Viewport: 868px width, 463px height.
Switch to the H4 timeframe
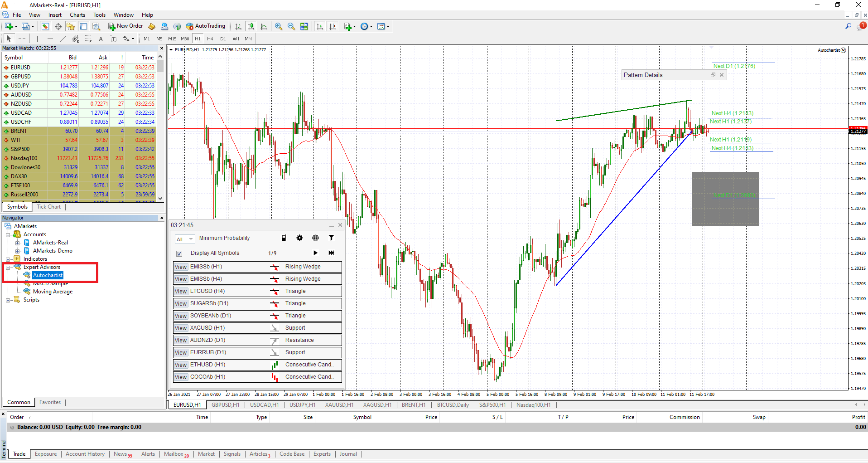tap(210, 39)
